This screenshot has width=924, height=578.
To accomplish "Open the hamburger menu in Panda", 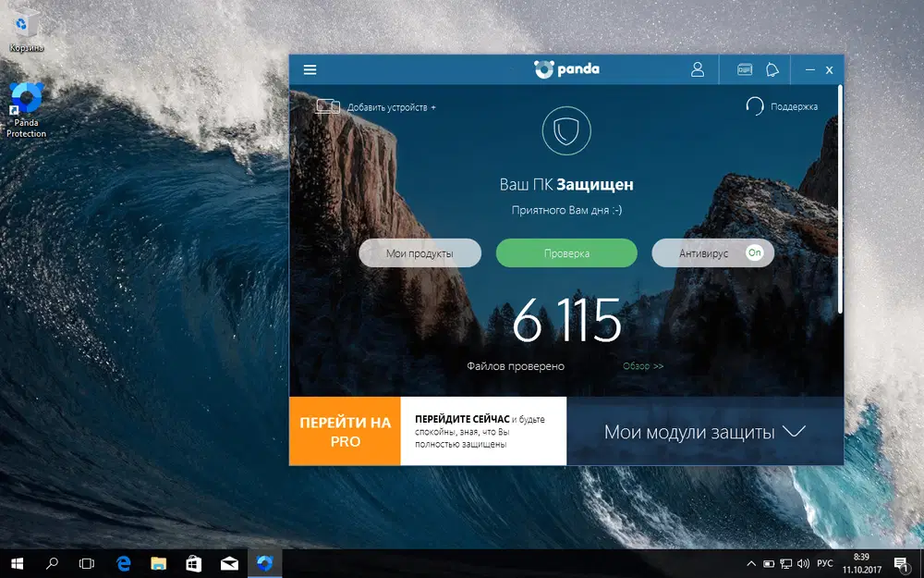I will pos(310,69).
